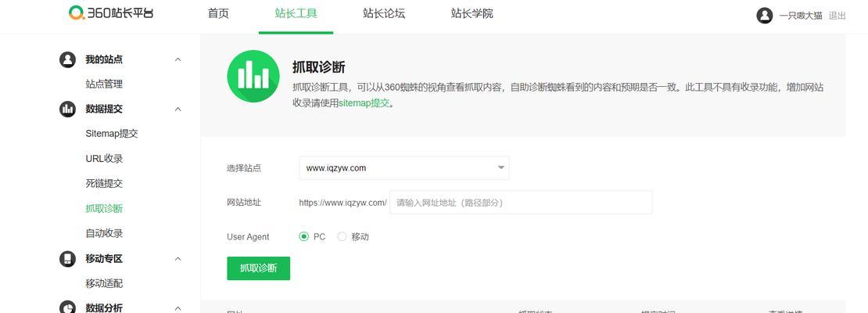Focus the 网站地址 path input field

pyautogui.click(x=521, y=202)
